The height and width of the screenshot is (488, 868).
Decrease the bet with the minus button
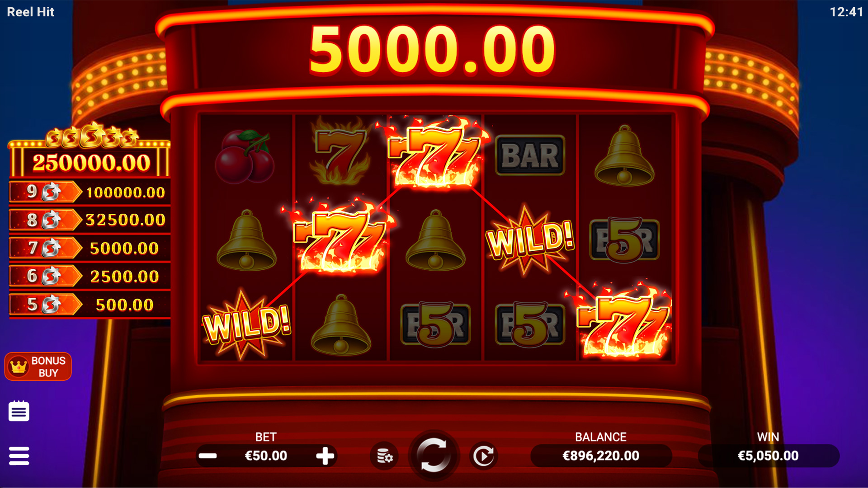pos(208,456)
